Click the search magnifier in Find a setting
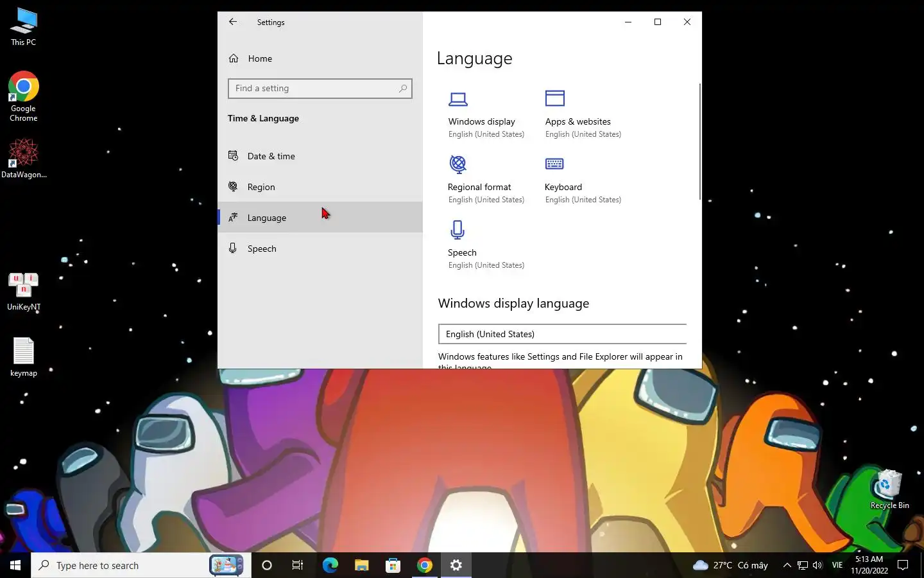924x578 pixels. 402,89
